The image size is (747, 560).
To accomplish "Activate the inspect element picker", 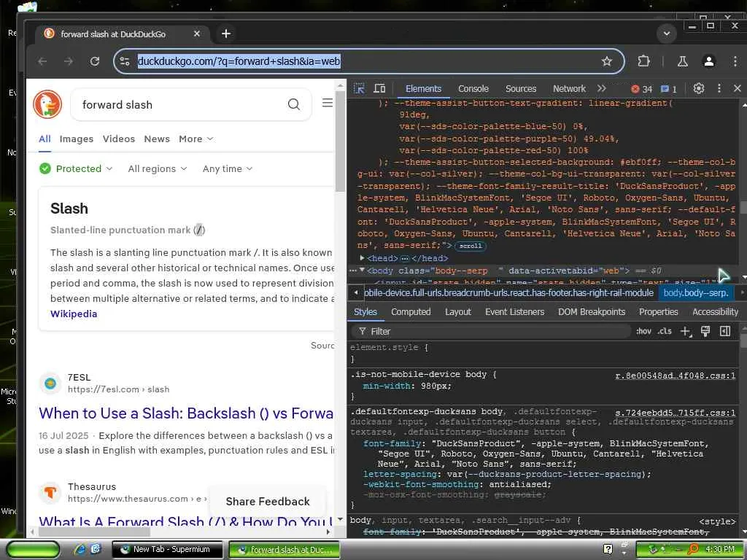I will 359,88.
